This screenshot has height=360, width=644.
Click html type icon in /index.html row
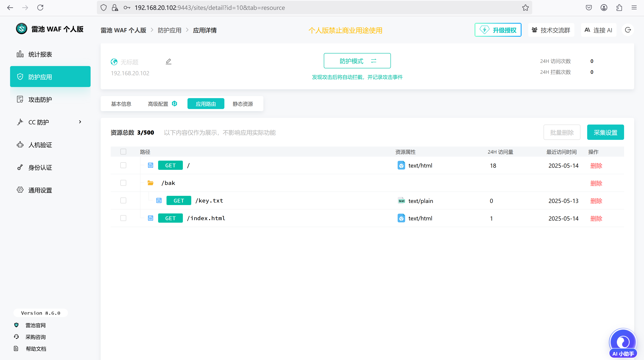tap(401, 218)
